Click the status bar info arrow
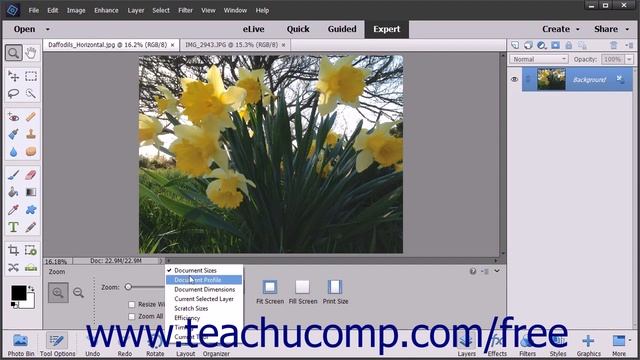This screenshot has height=360, width=640. pyautogui.click(x=160, y=261)
